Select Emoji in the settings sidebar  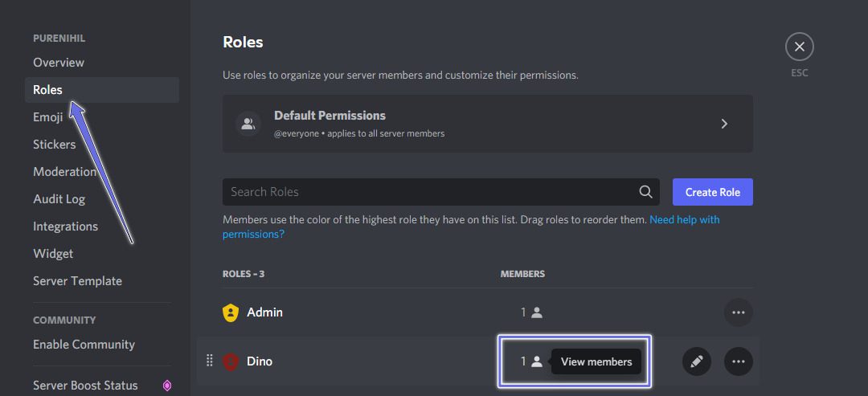coord(47,117)
